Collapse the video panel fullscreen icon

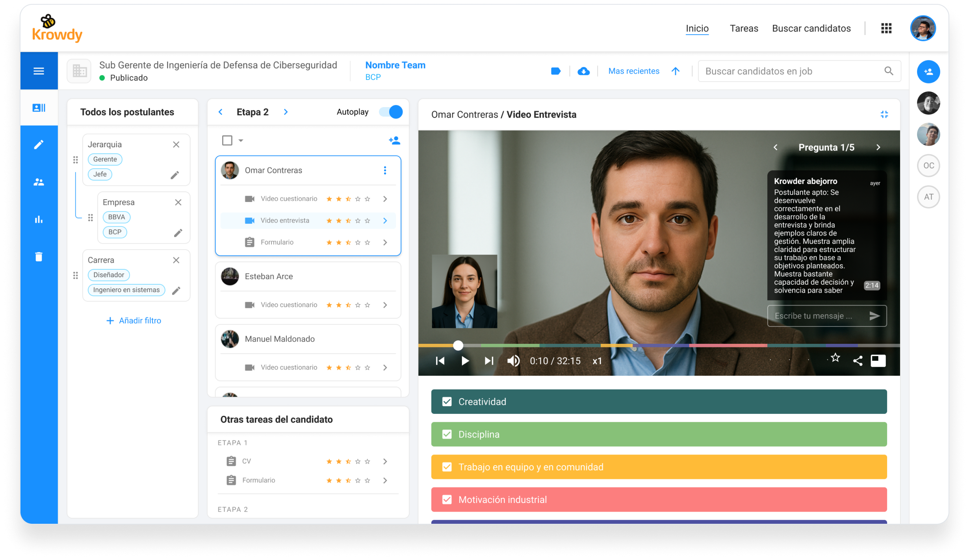coord(884,115)
